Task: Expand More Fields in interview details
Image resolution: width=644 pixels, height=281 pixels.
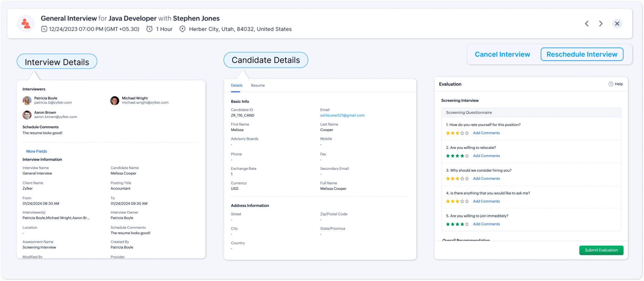Action: 36,151
